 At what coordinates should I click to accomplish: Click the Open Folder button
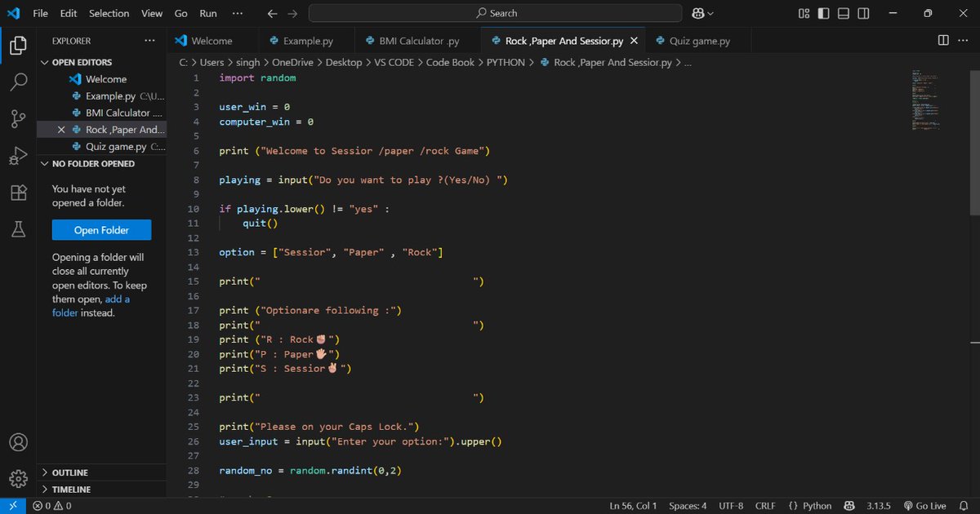click(x=102, y=230)
